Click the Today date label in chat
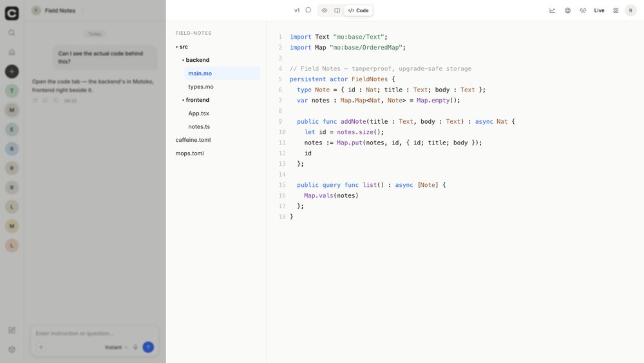This screenshot has width=644, height=363. (95, 34)
